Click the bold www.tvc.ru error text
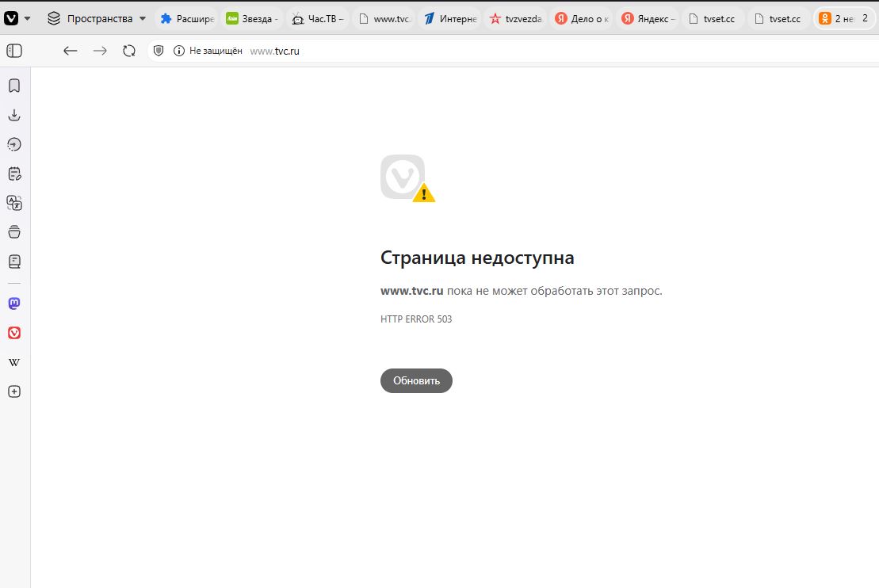 [412, 291]
